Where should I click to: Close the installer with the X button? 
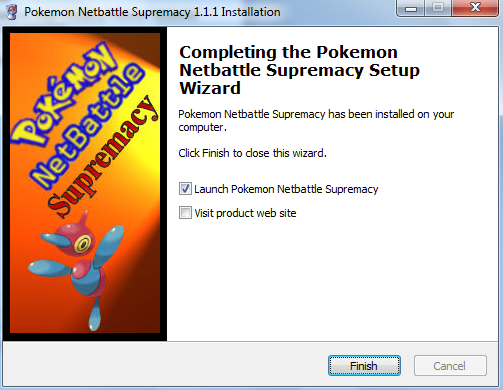click(475, 8)
